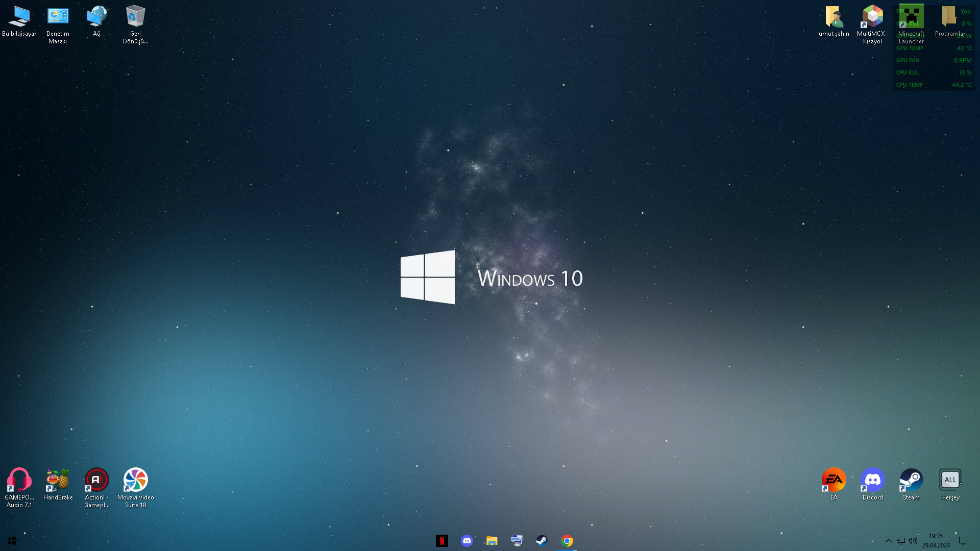Click the GPU TEMP 43 °C reading

tap(934, 48)
